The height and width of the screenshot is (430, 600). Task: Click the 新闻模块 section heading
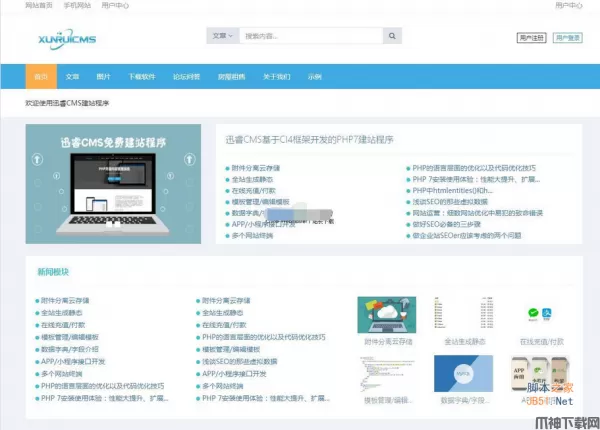(53, 272)
